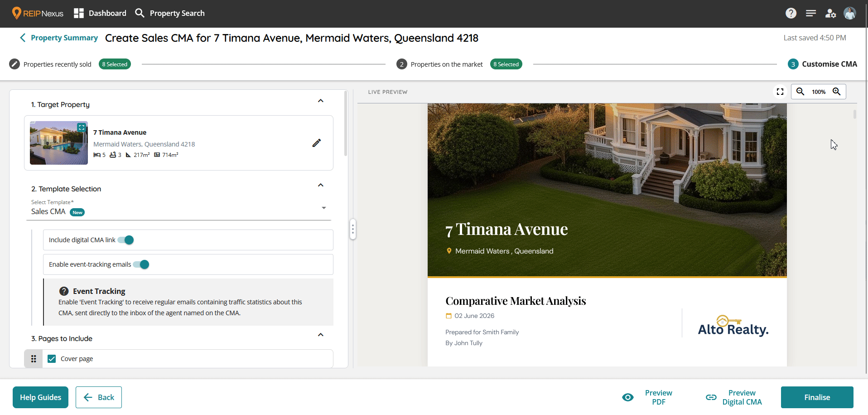
Task: Click the Last saved 4:50 PM text
Action: tap(815, 38)
